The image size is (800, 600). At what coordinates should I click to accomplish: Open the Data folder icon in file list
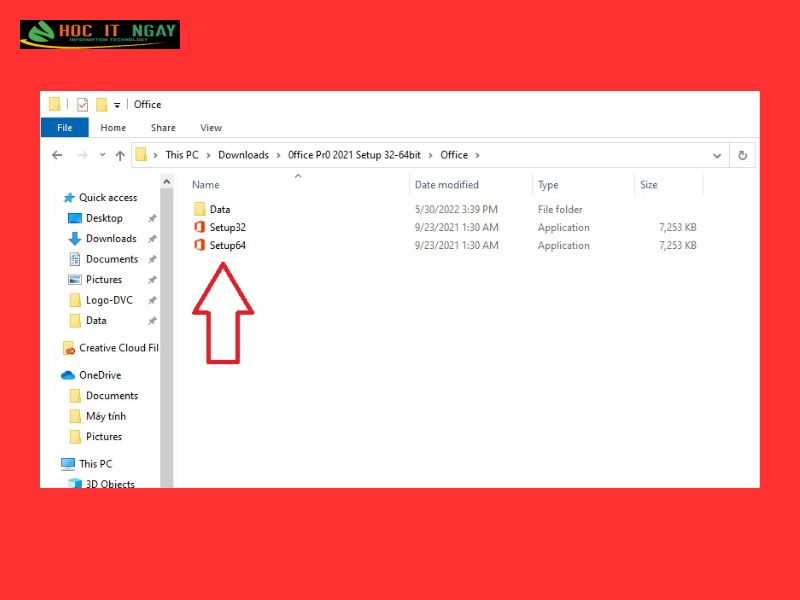199,209
